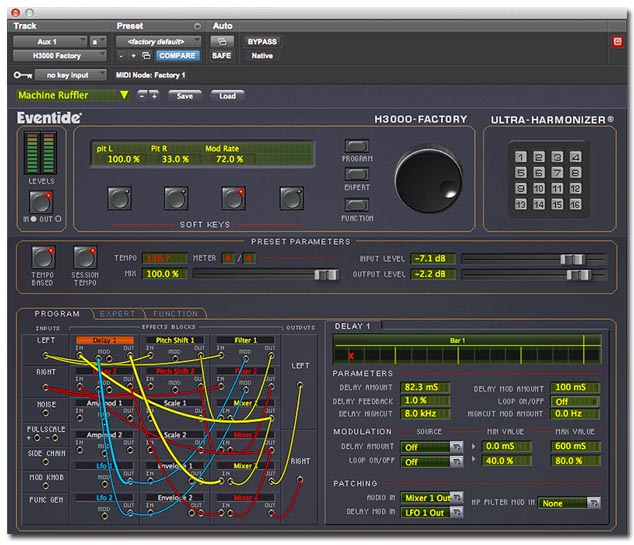This screenshot has width=634, height=545.
Task: Open the preset settings circle menu
Action: pyautogui.click(x=197, y=26)
